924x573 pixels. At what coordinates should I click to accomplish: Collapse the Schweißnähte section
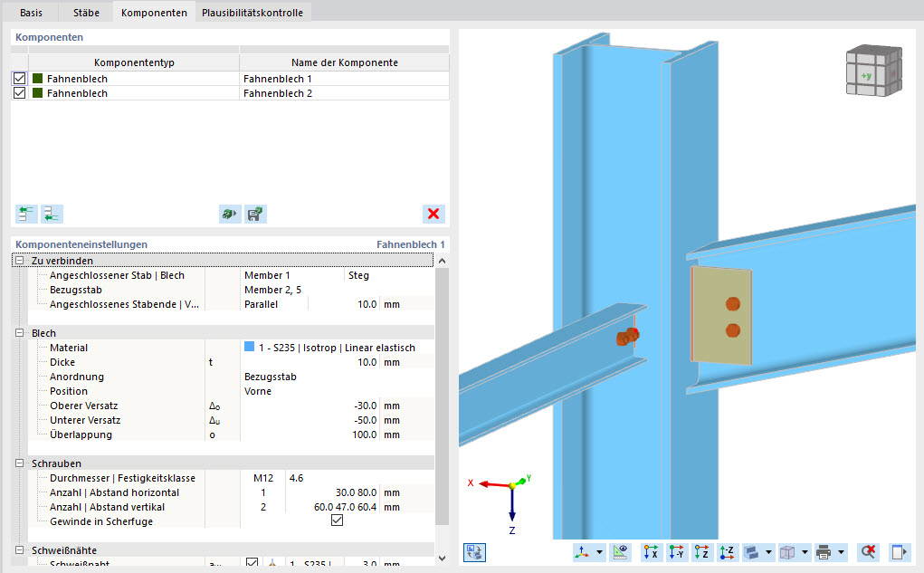(x=19, y=550)
